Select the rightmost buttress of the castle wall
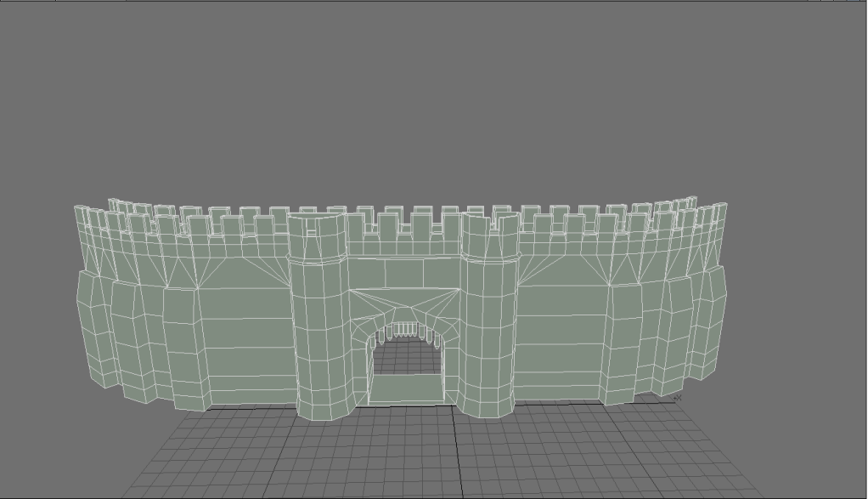Viewport: 868px width, 499px height. [715, 319]
